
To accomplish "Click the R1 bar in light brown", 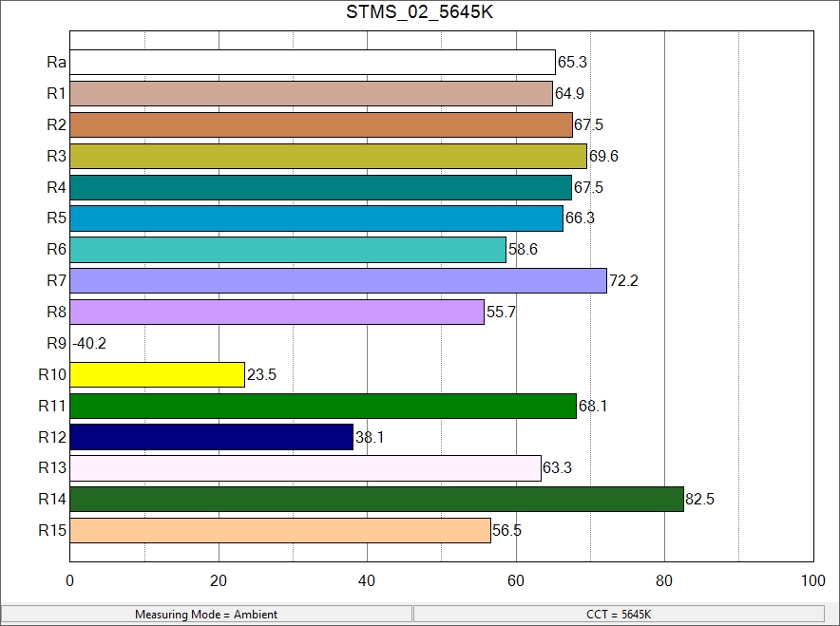I will [x=312, y=94].
